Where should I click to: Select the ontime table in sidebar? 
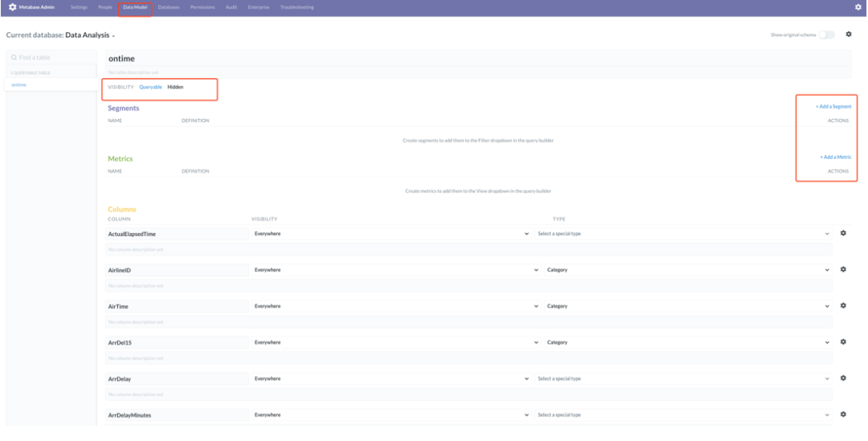(18, 84)
